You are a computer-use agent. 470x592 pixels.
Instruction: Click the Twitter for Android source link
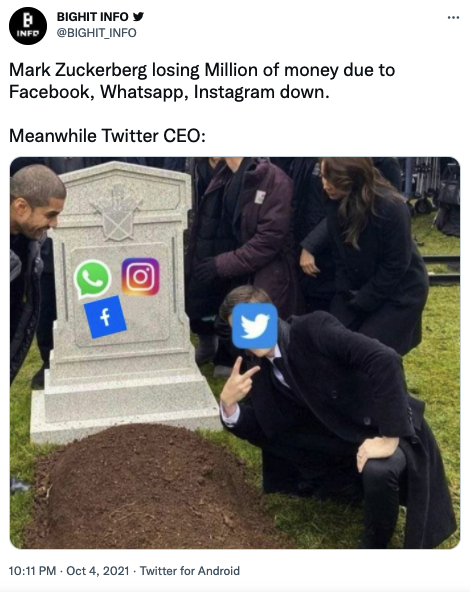(190, 570)
